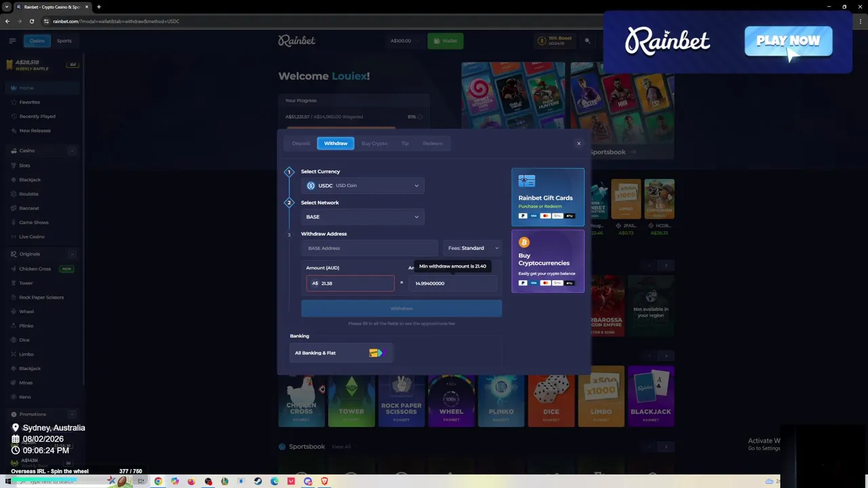The image size is (868, 488).
Task: Click the Bitcoin icon on Buy Cryptocurrencies
Action: [x=524, y=242]
